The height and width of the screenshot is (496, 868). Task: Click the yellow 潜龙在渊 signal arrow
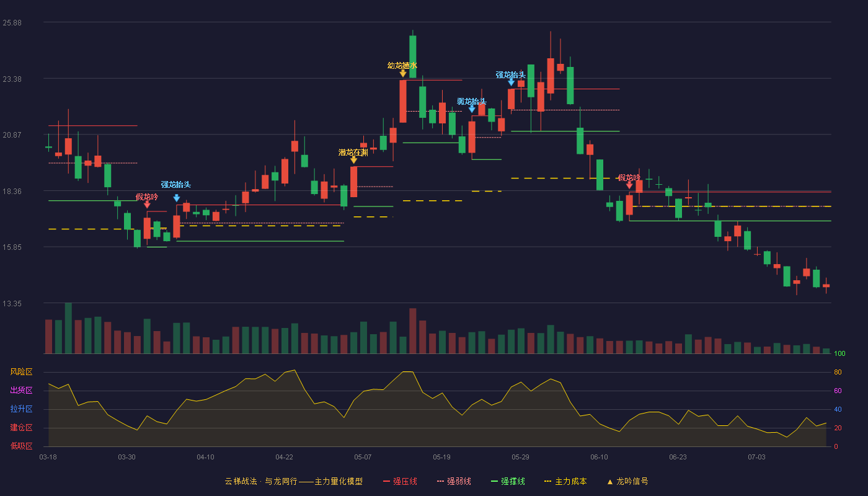point(353,160)
